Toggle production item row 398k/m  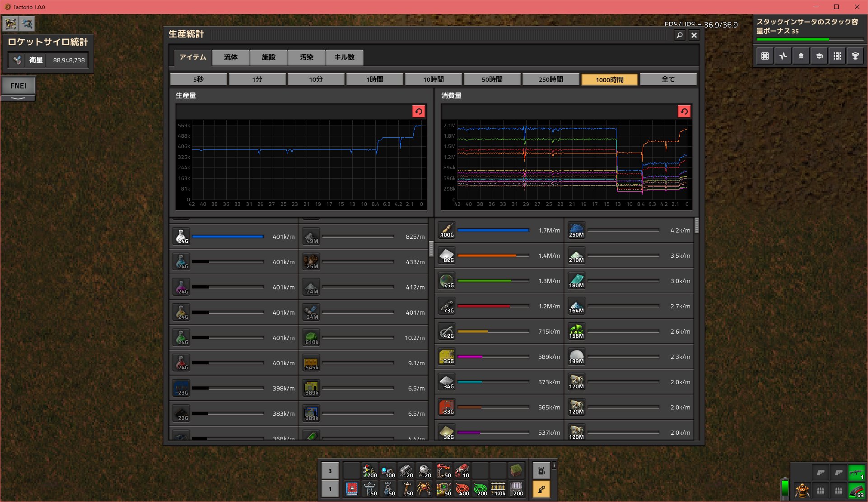point(234,388)
